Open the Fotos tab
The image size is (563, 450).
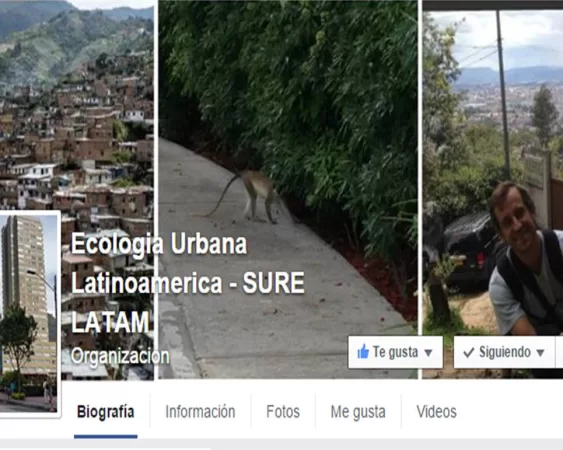(x=283, y=412)
